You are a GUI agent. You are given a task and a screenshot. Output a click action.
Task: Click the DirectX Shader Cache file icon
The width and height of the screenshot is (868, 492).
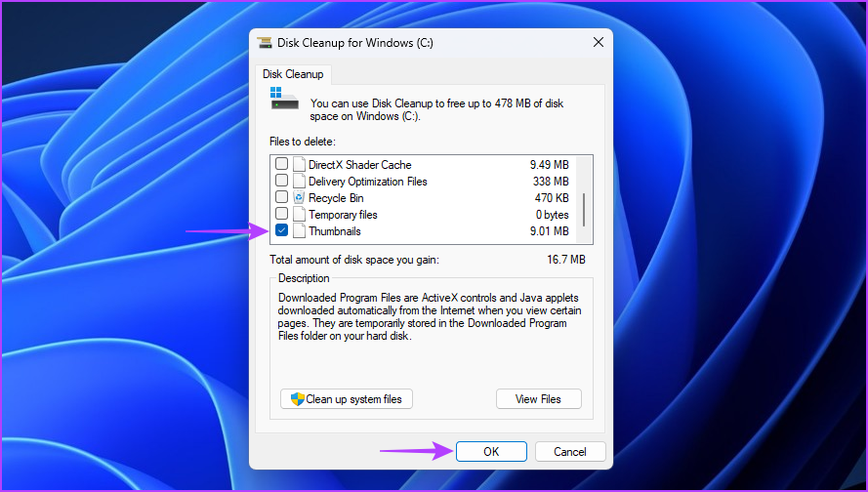[299, 164]
